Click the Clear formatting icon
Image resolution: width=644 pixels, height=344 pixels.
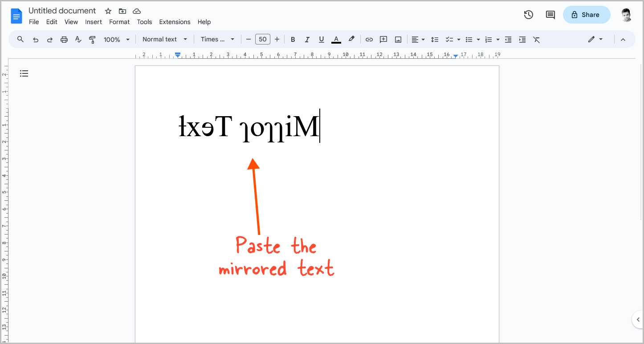pos(536,39)
